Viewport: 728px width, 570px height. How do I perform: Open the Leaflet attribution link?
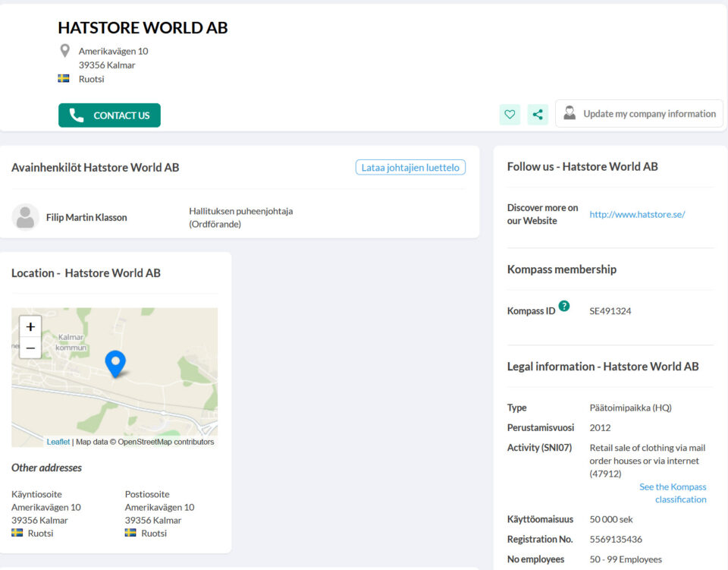[x=58, y=442]
